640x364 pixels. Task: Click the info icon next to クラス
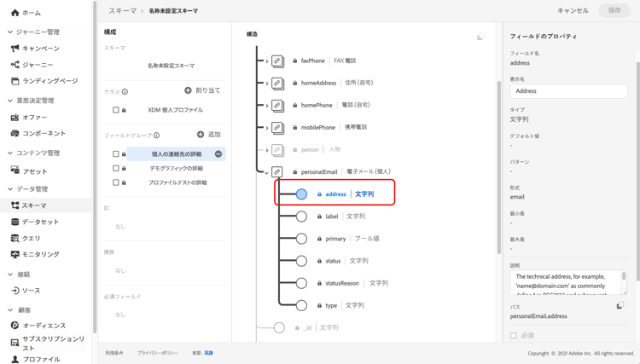pyautogui.click(x=125, y=92)
